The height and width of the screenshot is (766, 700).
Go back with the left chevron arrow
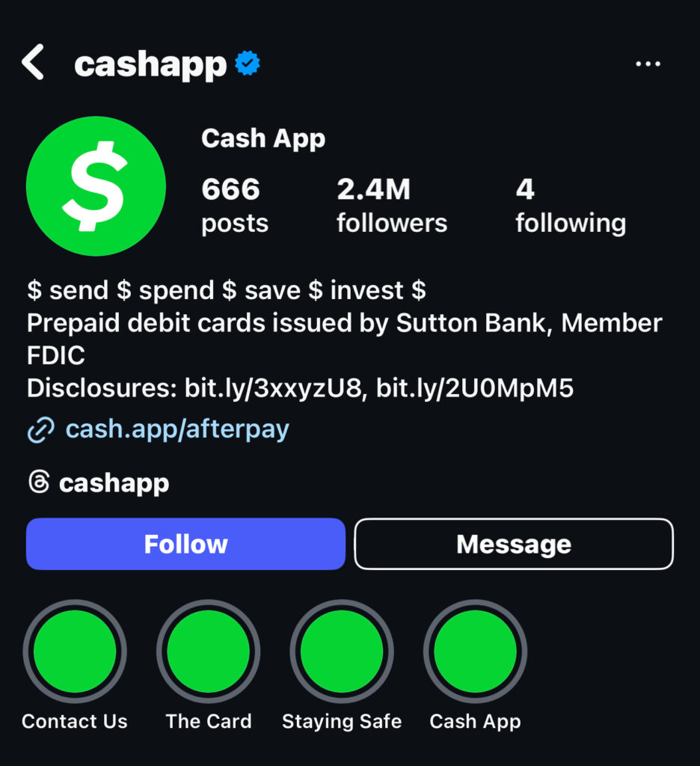click(x=33, y=62)
